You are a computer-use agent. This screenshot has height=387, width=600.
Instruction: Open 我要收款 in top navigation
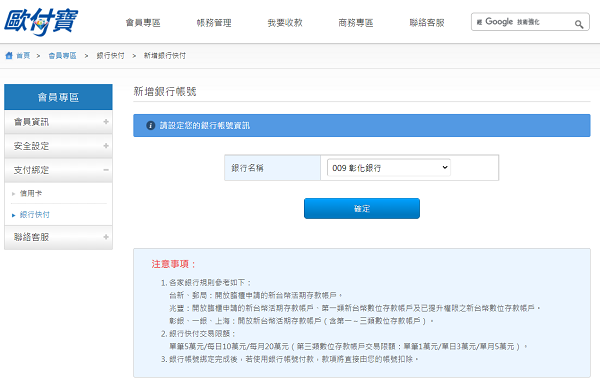point(285,23)
